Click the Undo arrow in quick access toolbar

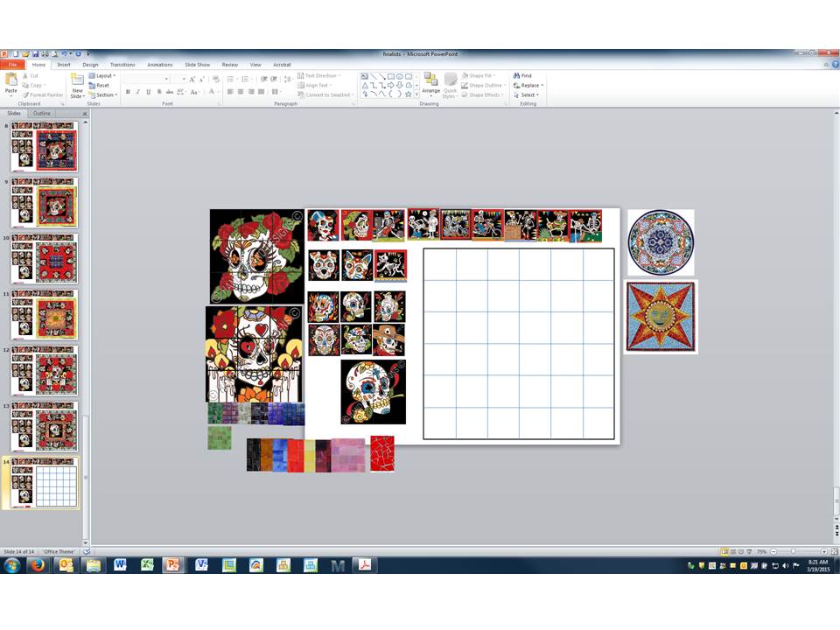(64, 54)
